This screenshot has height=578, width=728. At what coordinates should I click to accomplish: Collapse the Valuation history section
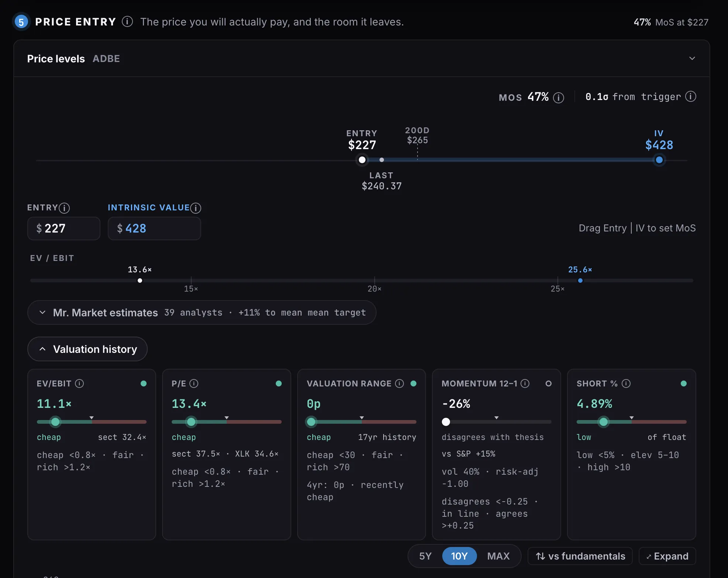click(x=87, y=349)
